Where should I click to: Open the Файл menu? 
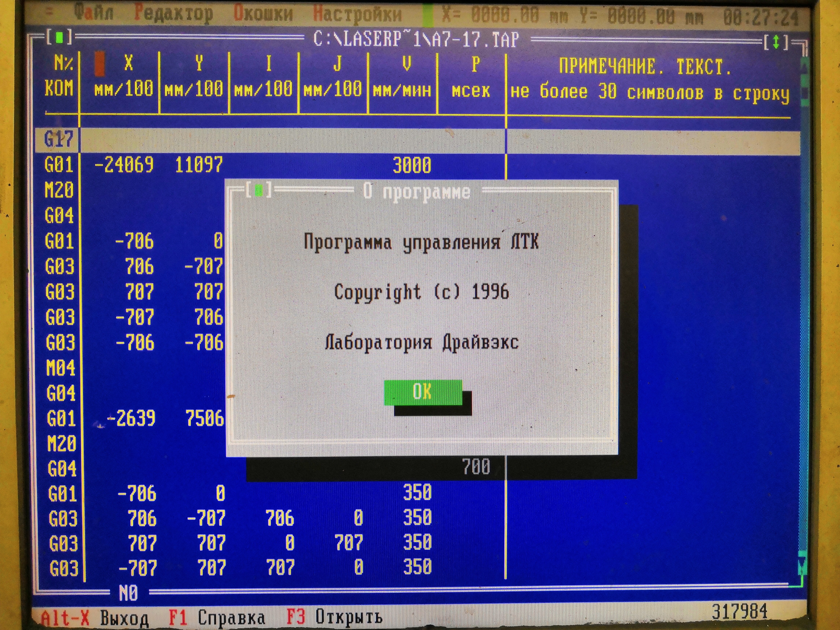tap(94, 13)
